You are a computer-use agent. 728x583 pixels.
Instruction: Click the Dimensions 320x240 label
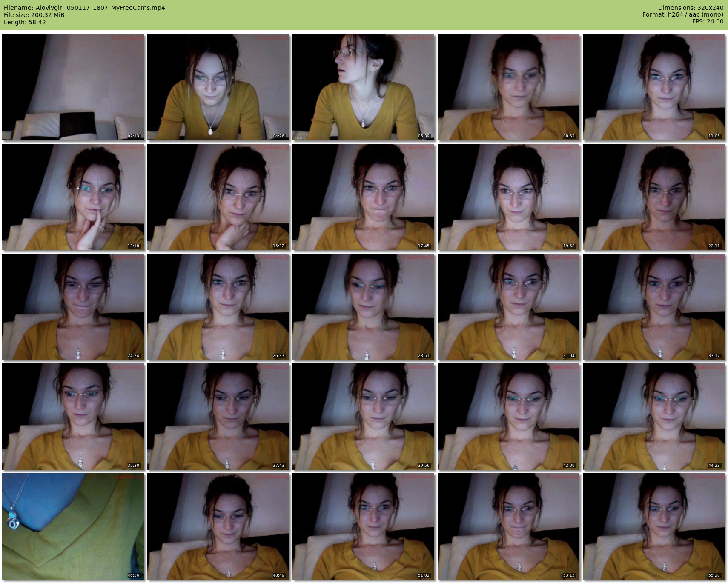pyautogui.click(x=691, y=8)
